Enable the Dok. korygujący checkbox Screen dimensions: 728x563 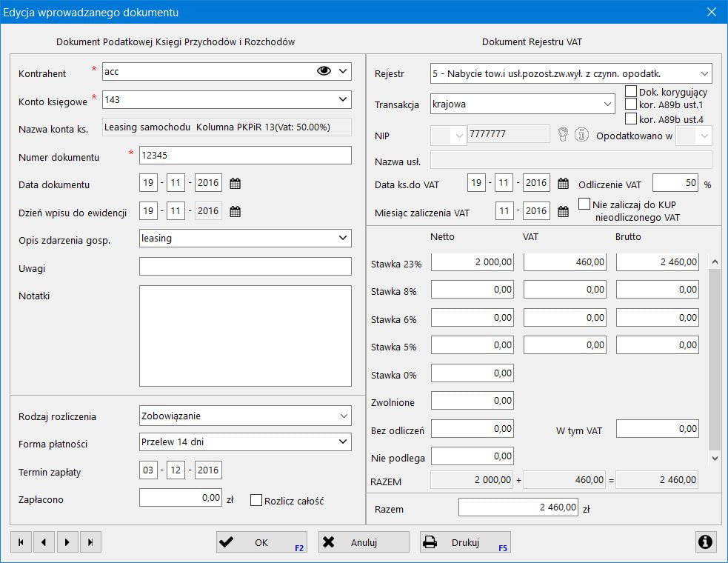pyautogui.click(x=631, y=92)
